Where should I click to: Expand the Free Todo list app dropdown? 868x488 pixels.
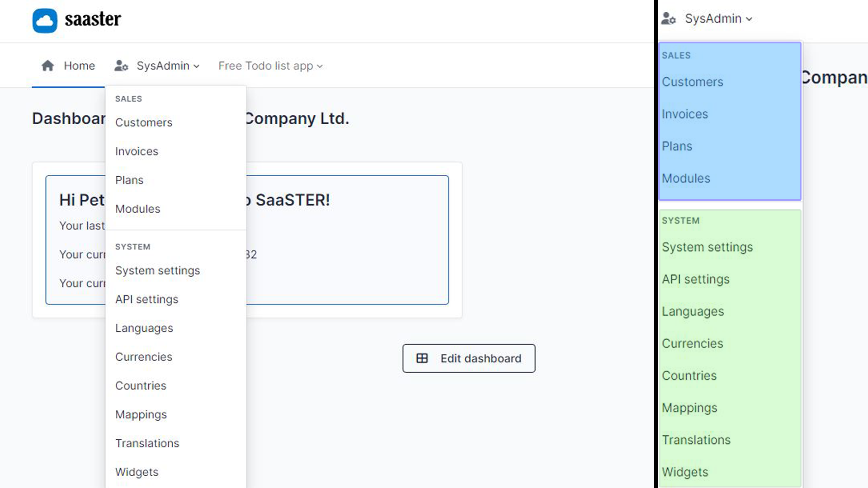click(270, 66)
